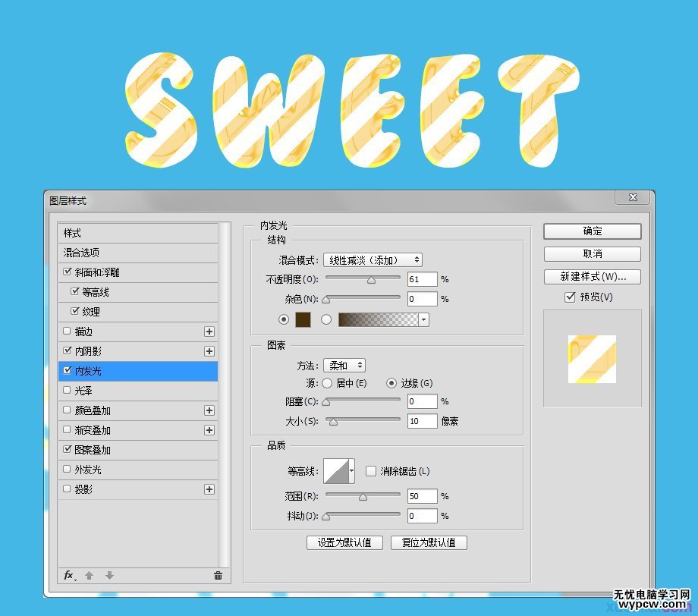Enable 消除锯齿(L) checkbox
This screenshot has height=616, width=698.
pos(371,471)
